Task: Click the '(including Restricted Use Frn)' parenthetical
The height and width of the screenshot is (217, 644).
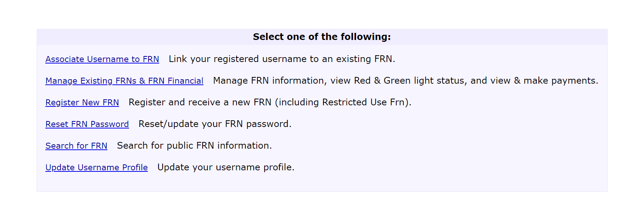Action: (343, 102)
